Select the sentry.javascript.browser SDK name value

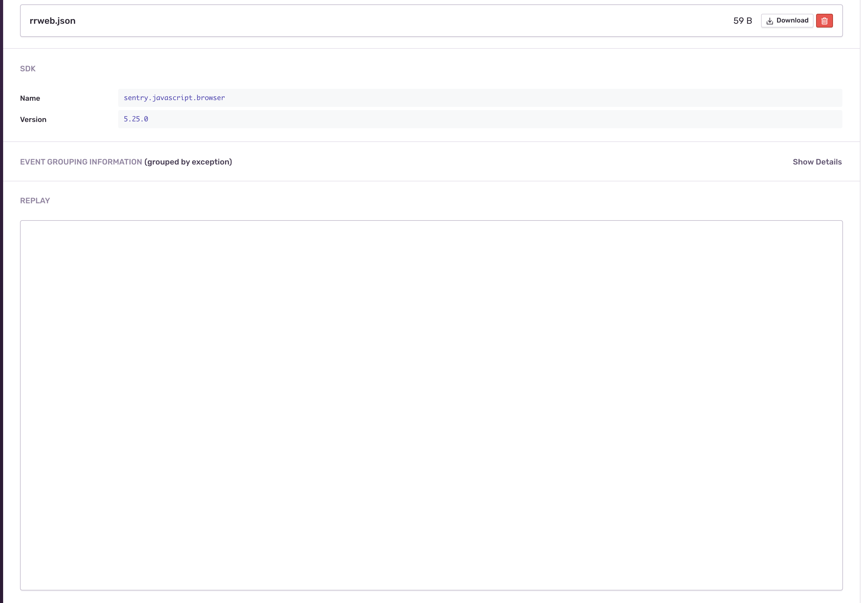pos(174,98)
